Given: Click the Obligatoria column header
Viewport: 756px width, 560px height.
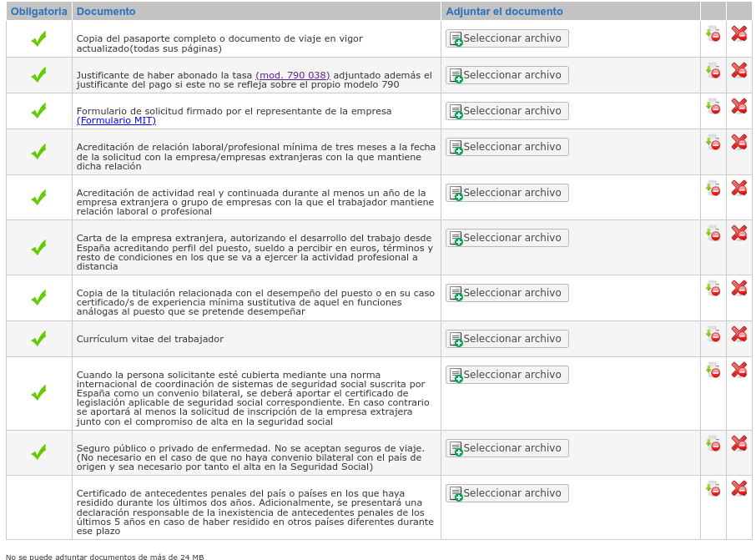Looking at the screenshot, I should pos(39,12).
